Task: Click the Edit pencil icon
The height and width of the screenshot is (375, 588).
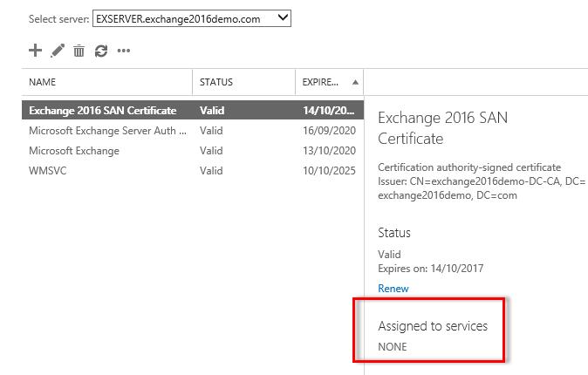Action: click(x=58, y=51)
